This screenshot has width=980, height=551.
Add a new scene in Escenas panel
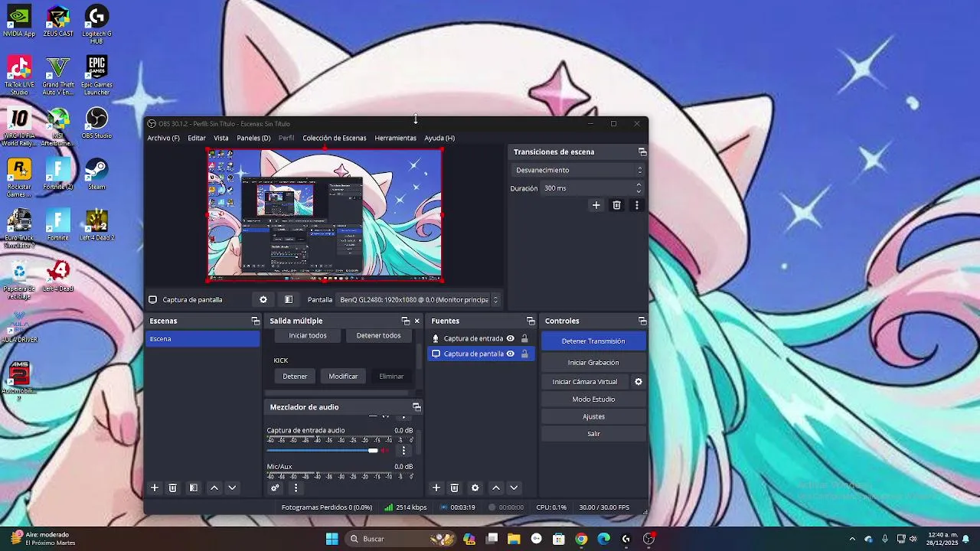(x=154, y=487)
